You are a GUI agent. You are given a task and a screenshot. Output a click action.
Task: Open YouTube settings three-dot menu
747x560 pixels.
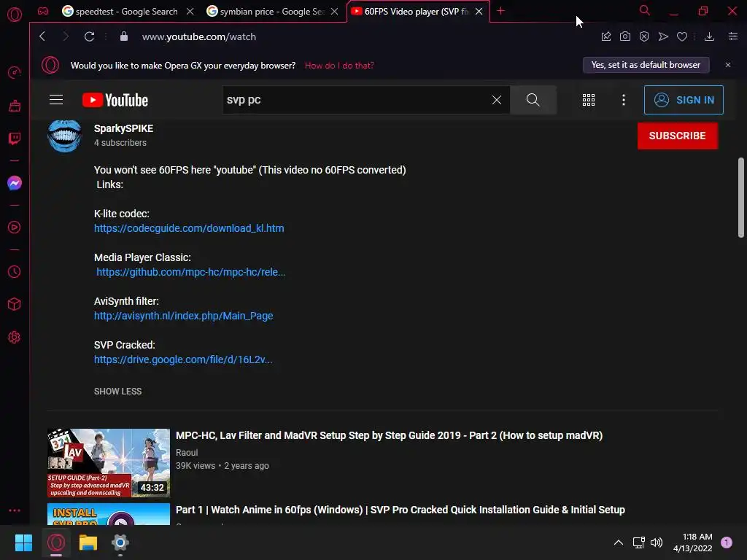click(624, 100)
